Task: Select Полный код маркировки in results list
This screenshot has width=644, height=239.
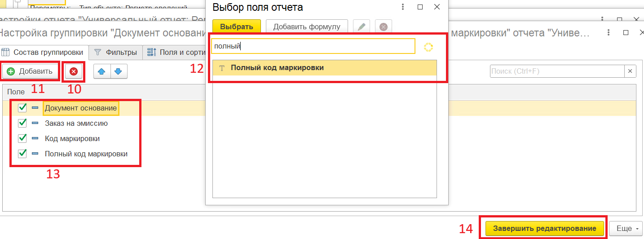Action: tap(277, 68)
